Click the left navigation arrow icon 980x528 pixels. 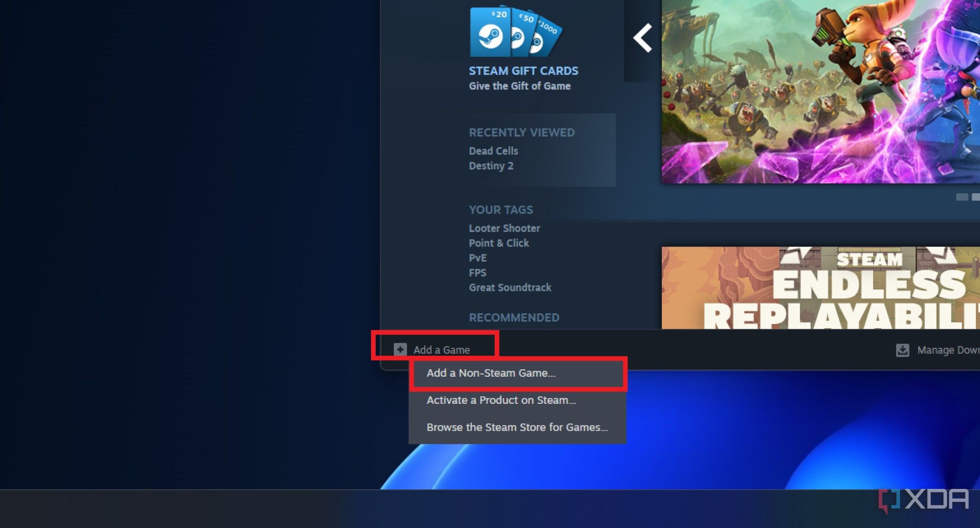[644, 37]
